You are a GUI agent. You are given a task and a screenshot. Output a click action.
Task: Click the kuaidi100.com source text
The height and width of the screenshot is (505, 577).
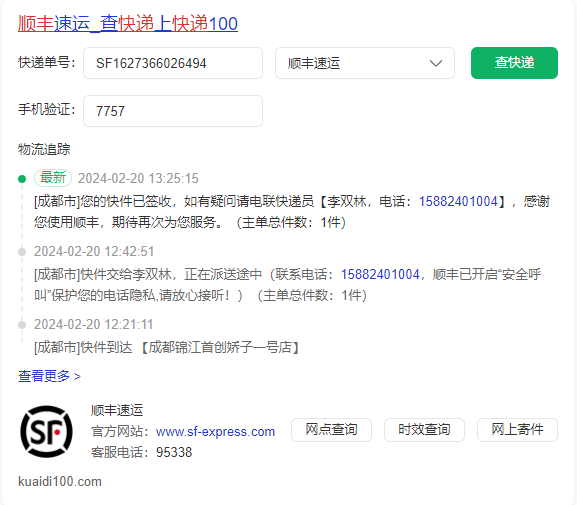[x=60, y=481]
